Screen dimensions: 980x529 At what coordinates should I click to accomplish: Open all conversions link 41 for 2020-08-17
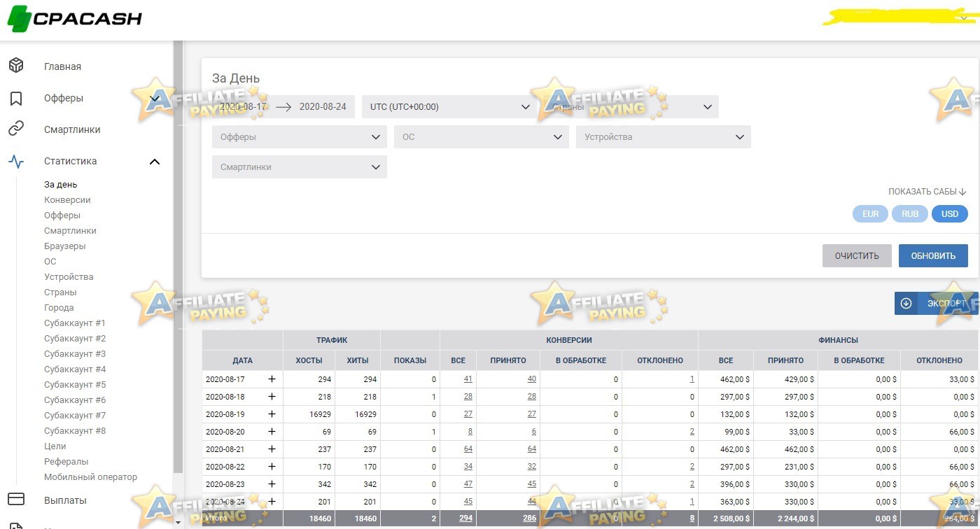point(468,379)
